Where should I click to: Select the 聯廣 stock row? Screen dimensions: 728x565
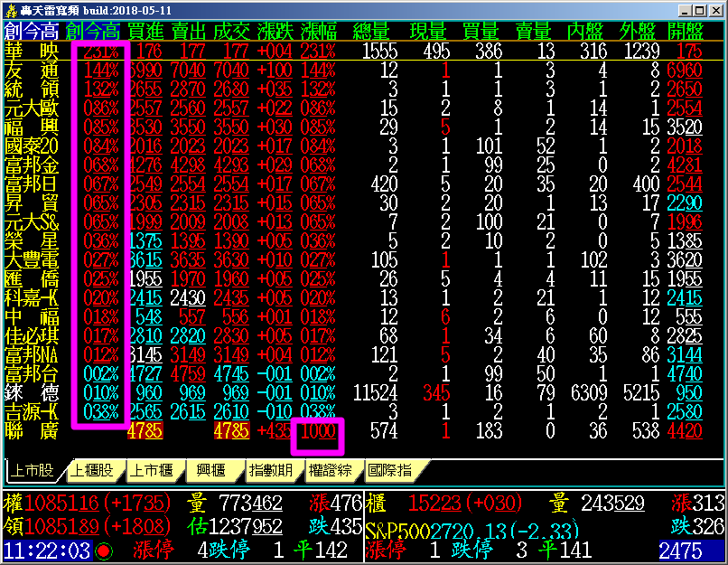click(32, 431)
